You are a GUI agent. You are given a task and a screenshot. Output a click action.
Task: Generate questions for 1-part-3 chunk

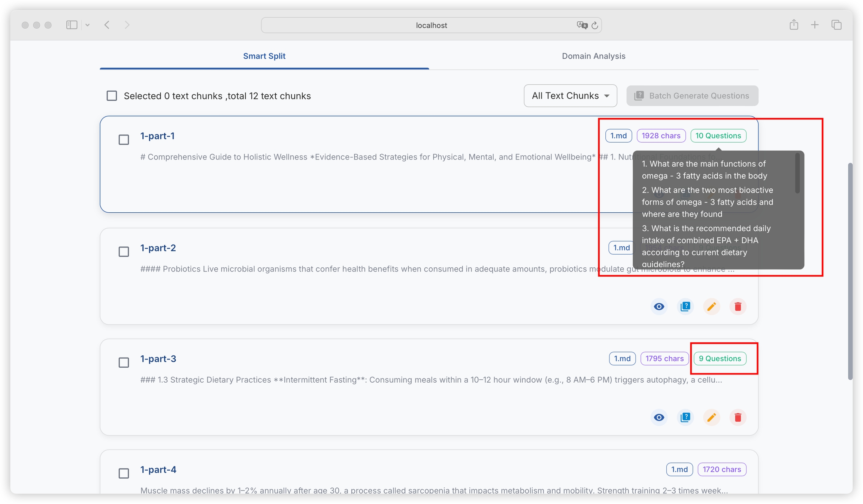(685, 418)
